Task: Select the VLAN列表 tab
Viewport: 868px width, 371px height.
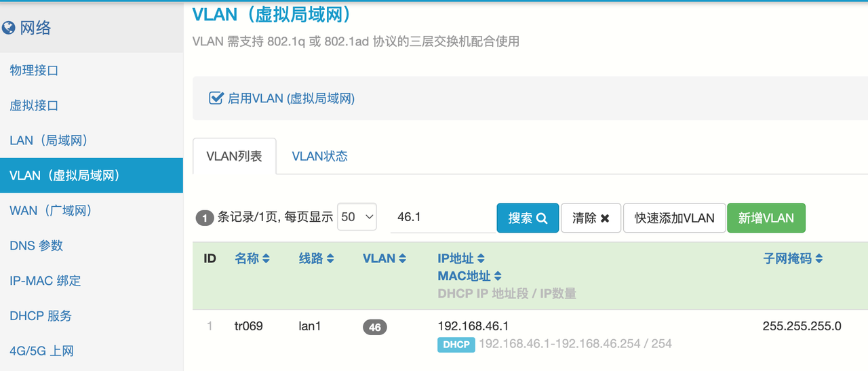Action: [234, 156]
